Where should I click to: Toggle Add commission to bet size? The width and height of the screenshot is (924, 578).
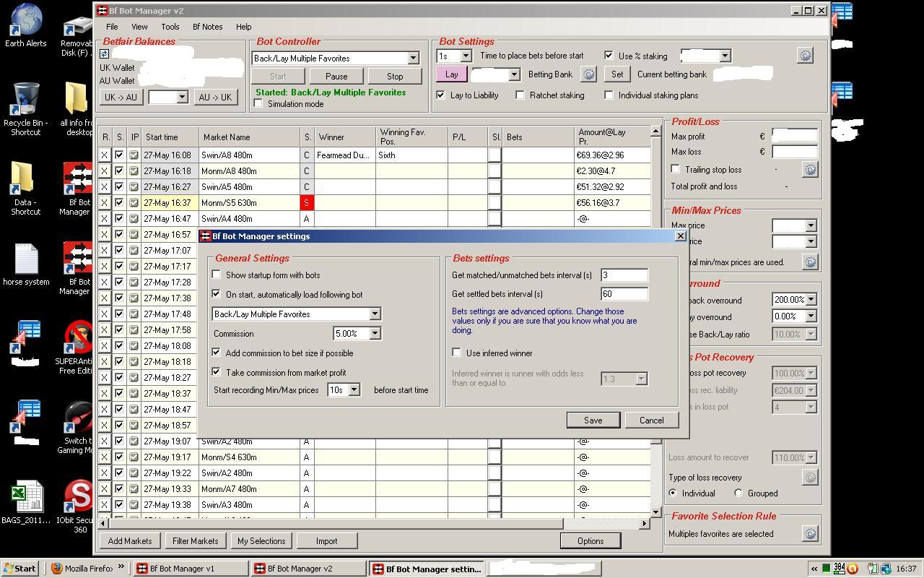[216, 353]
